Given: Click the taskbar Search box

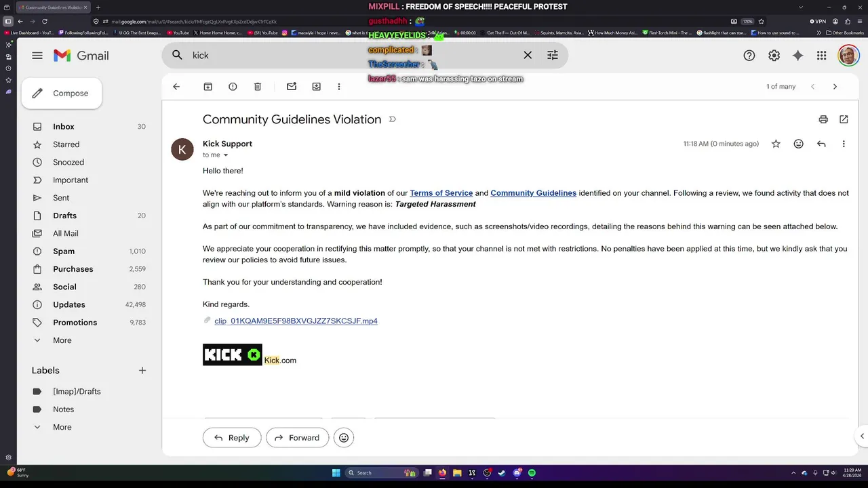Looking at the screenshot, I should pyautogui.click(x=381, y=472).
